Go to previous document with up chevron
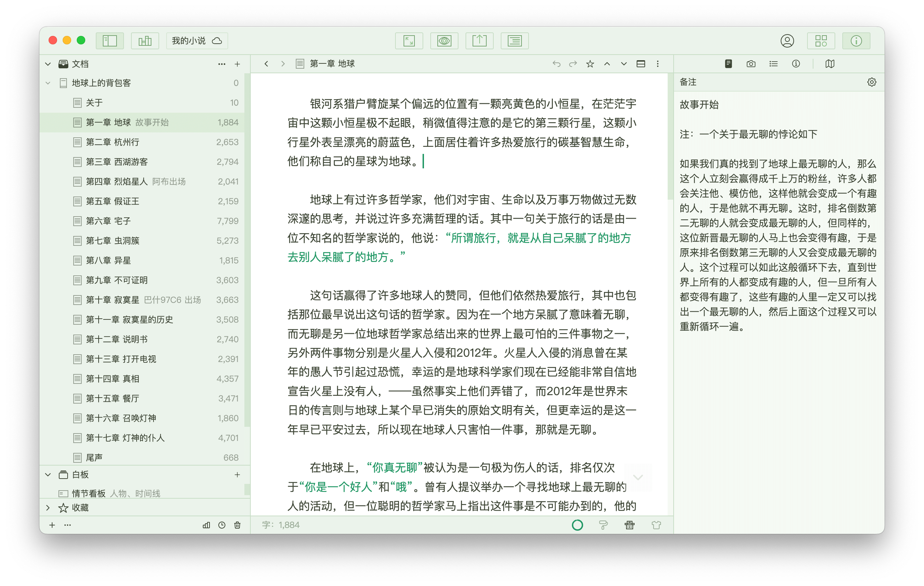924x586 pixels. [607, 64]
